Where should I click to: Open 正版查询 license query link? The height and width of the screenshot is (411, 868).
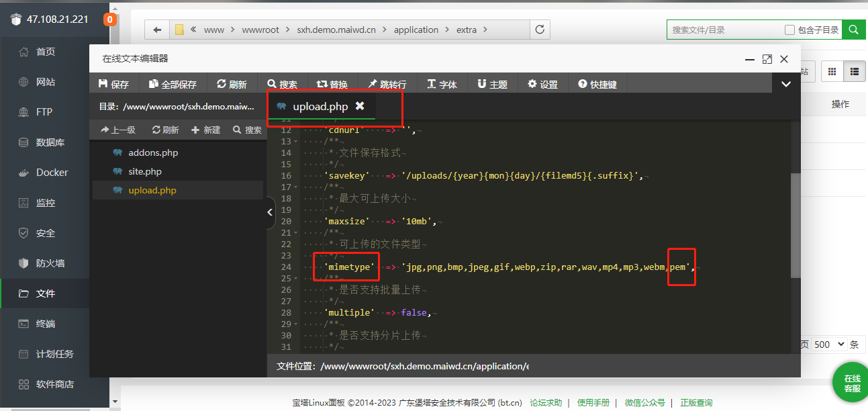pos(696,402)
